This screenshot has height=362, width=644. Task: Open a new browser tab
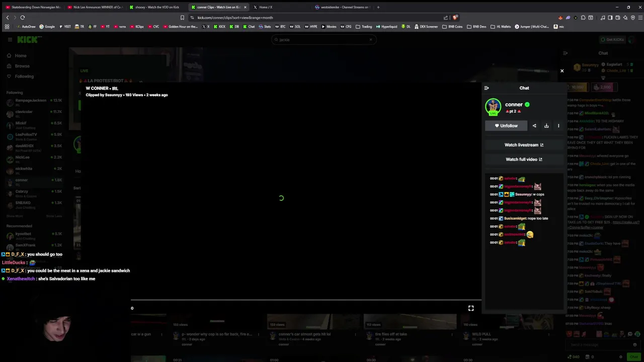click(378, 7)
